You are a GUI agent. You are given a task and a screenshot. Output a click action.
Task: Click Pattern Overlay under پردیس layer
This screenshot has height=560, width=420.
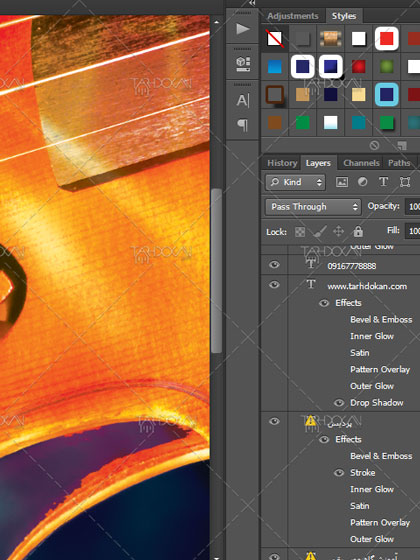point(380,523)
